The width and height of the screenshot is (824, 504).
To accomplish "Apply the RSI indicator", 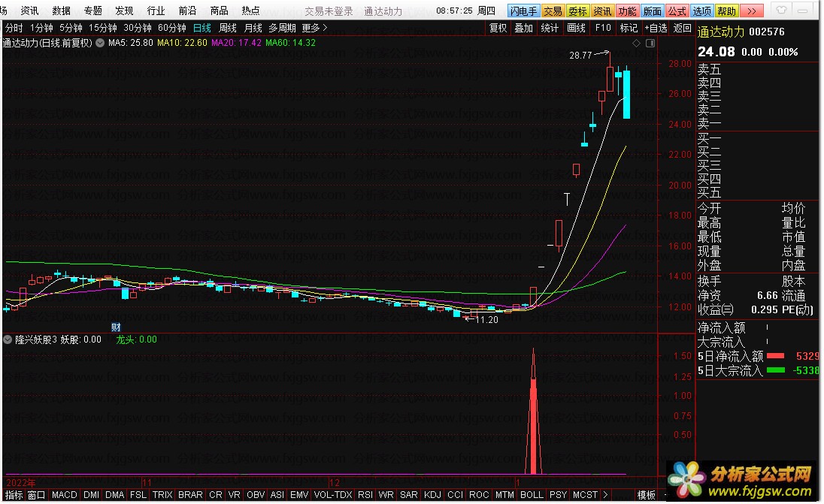I will pos(365,494).
